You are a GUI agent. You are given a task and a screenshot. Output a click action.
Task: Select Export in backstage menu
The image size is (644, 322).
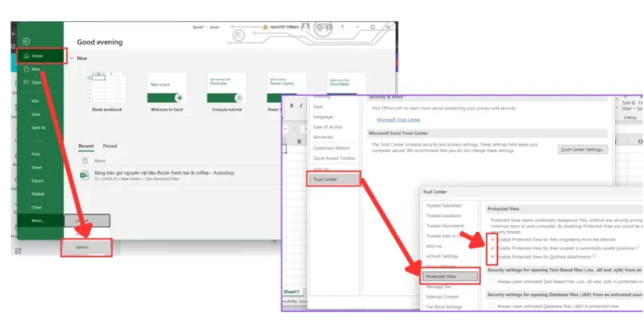click(x=41, y=180)
